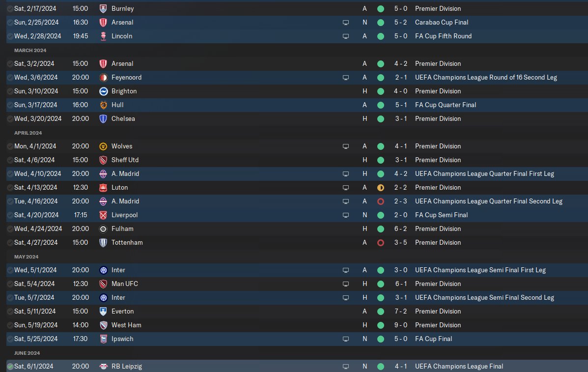Collapse the MAY 2024 month header
588x372 pixels.
tap(26, 257)
